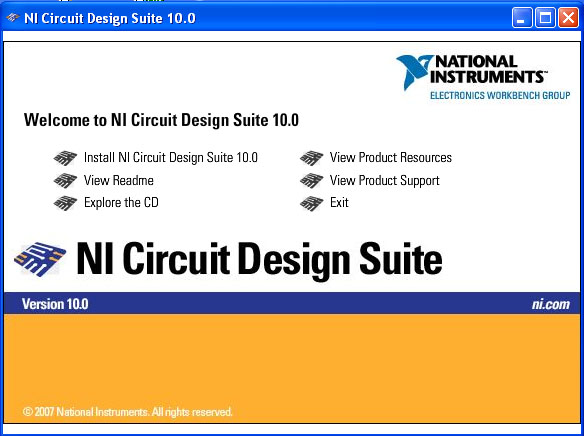Click the chip icon beside Explore the CD
The image size is (584, 436).
coord(65,203)
